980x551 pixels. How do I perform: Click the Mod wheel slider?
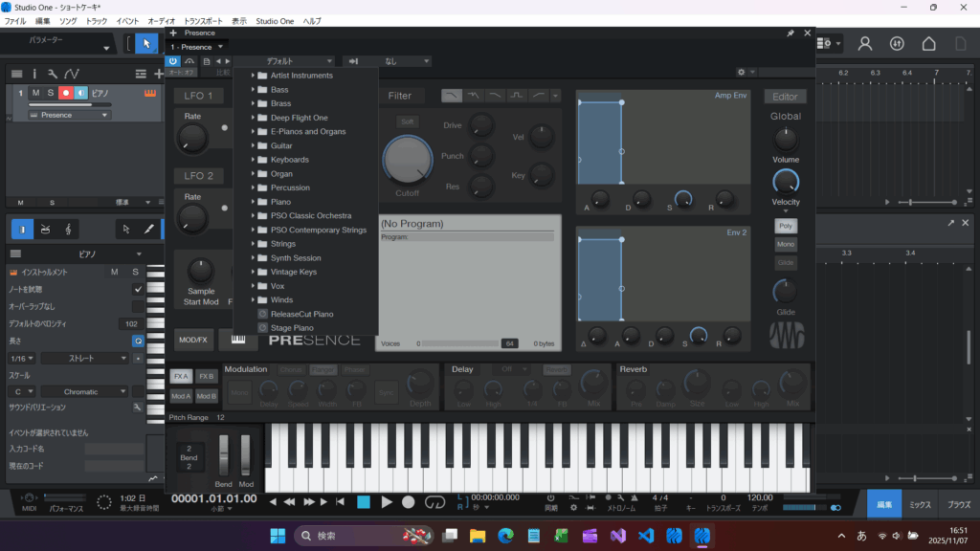246,452
